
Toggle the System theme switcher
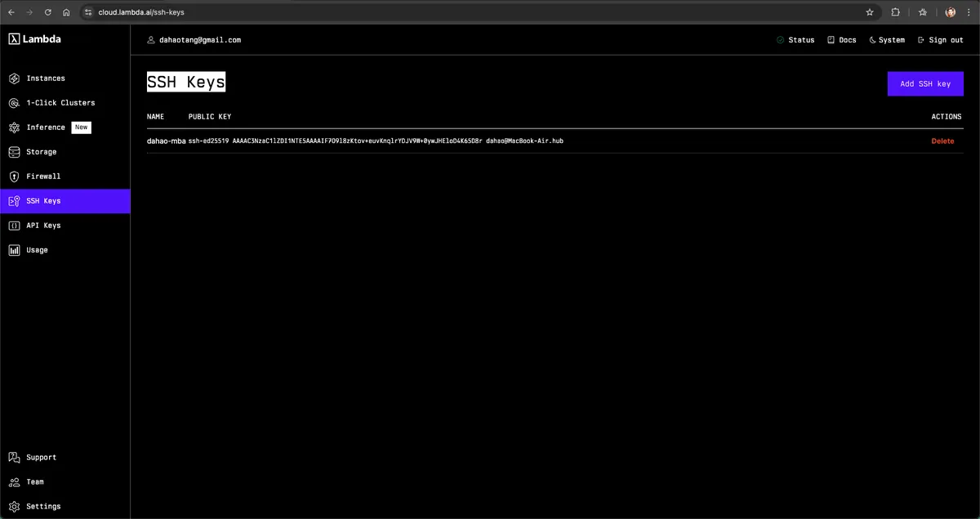point(887,40)
